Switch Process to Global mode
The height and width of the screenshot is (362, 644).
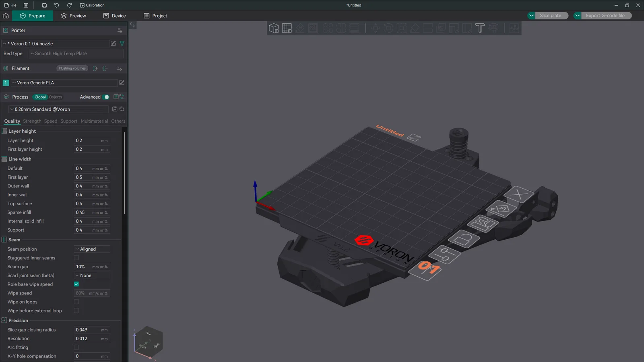point(40,97)
